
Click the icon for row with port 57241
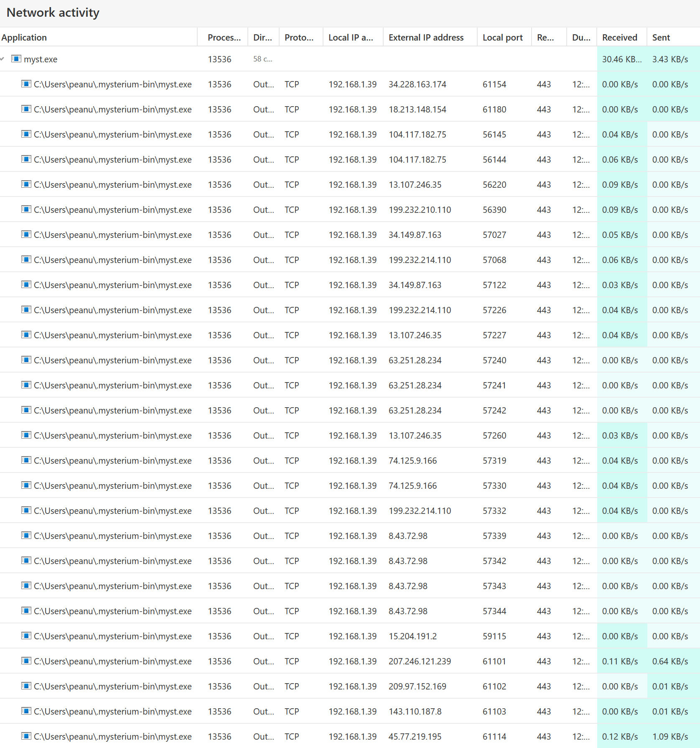[26, 385]
